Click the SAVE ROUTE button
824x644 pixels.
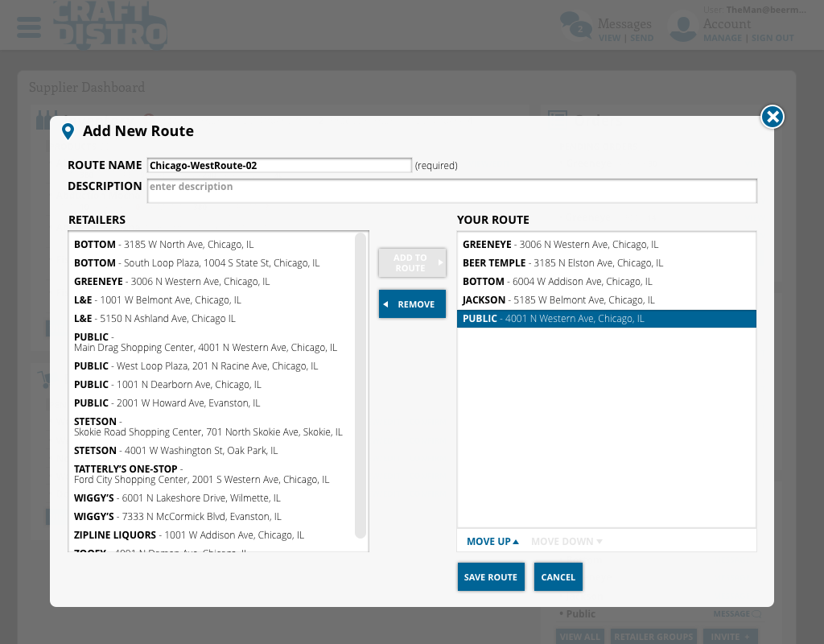[x=491, y=576]
